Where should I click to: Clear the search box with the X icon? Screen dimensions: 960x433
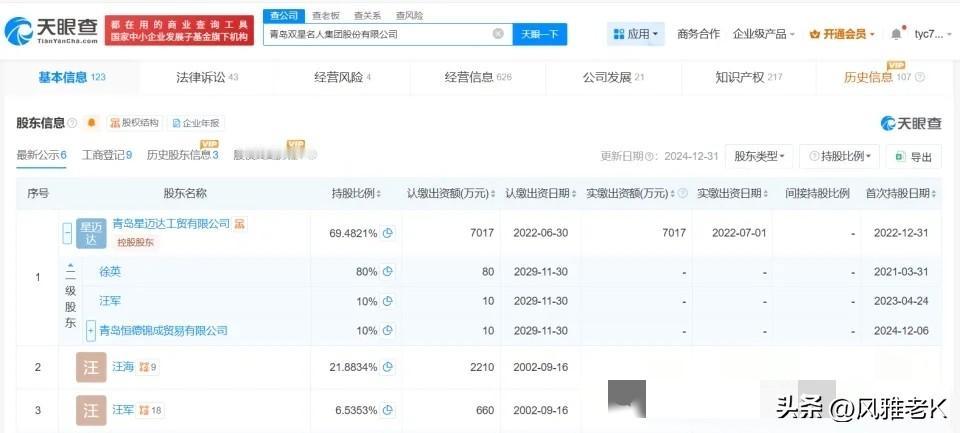(x=498, y=34)
